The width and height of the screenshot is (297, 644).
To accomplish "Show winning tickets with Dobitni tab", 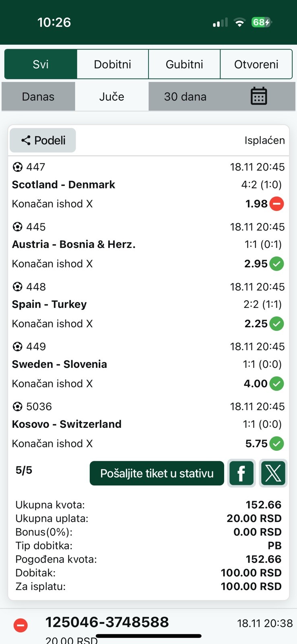I will tap(112, 64).
